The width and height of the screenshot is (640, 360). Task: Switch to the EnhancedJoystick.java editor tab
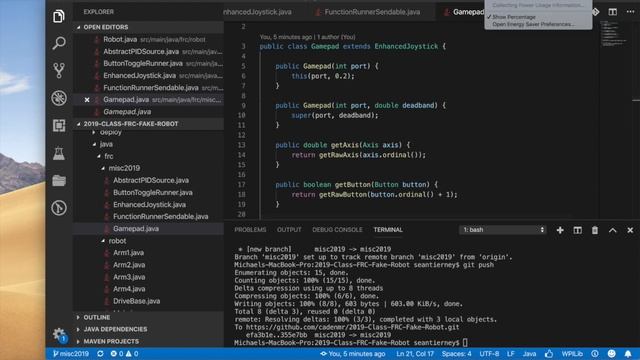tap(257, 12)
